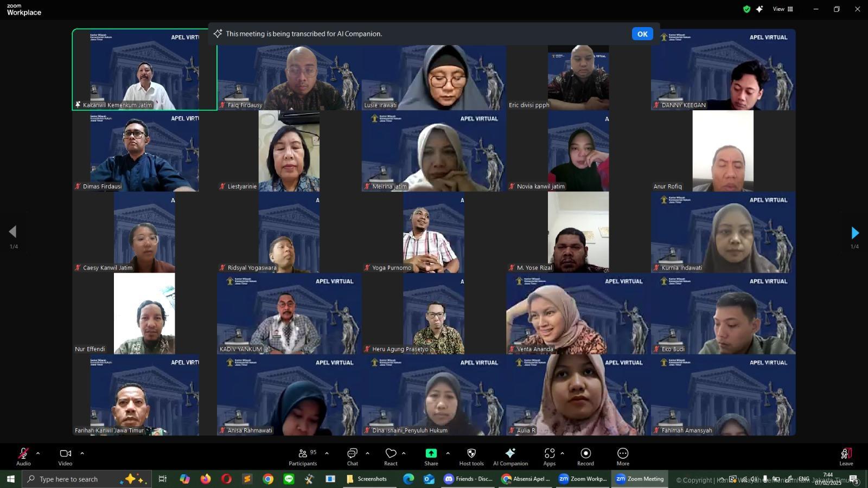868x488 pixels.
Task: Open the LINE app taskbar icon
Action: tap(289, 479)
